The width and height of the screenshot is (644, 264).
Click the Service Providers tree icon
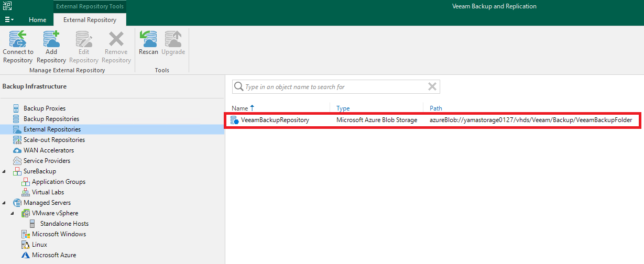click(x=17, y=161)
